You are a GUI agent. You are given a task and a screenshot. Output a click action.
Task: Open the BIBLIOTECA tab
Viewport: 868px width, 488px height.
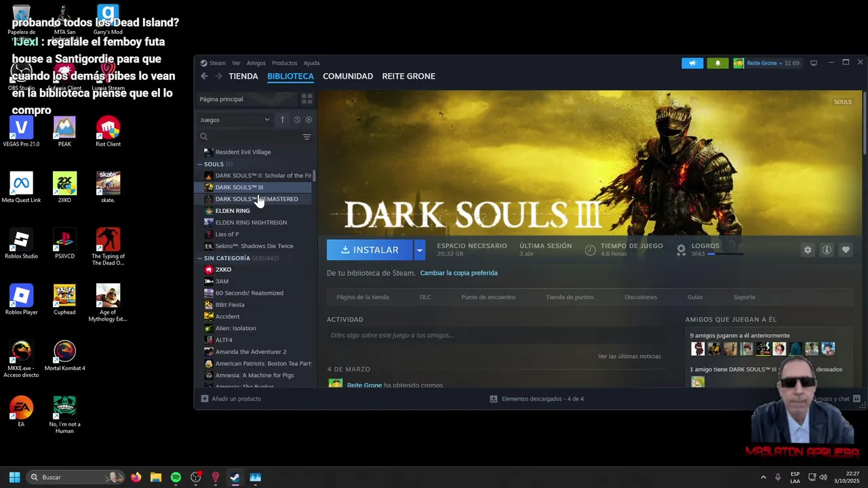click(x=290, y=76)
